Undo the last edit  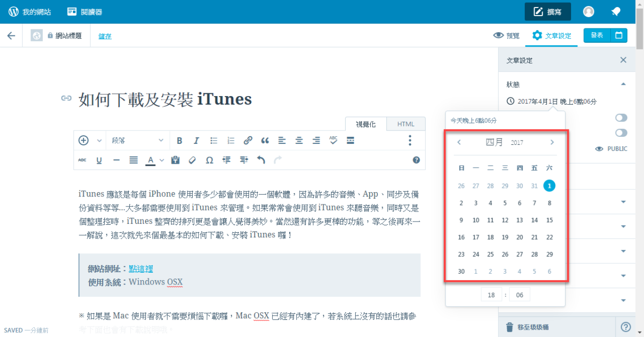(x=261, y=160)
